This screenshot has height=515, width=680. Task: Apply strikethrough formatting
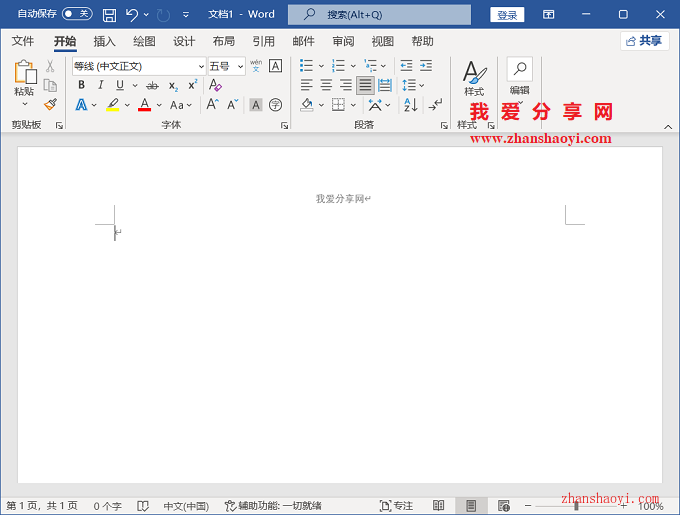point(152,85)
